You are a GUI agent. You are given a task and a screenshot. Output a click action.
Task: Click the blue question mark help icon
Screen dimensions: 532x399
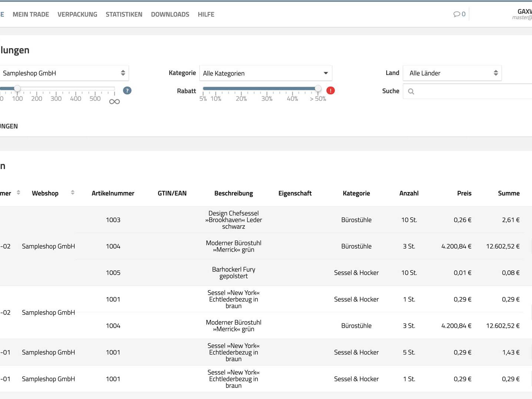pos(127,90)
